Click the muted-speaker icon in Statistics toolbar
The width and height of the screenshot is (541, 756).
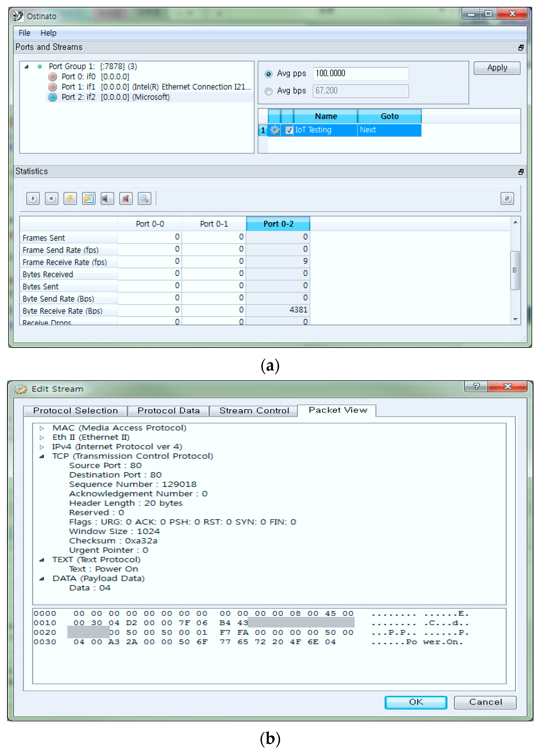tap(126, 199)
